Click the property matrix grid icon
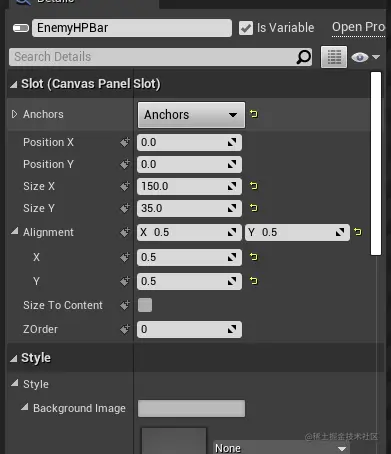Image resolution: width=391 pixels, height=454 pixels. [x=334, y=57]
